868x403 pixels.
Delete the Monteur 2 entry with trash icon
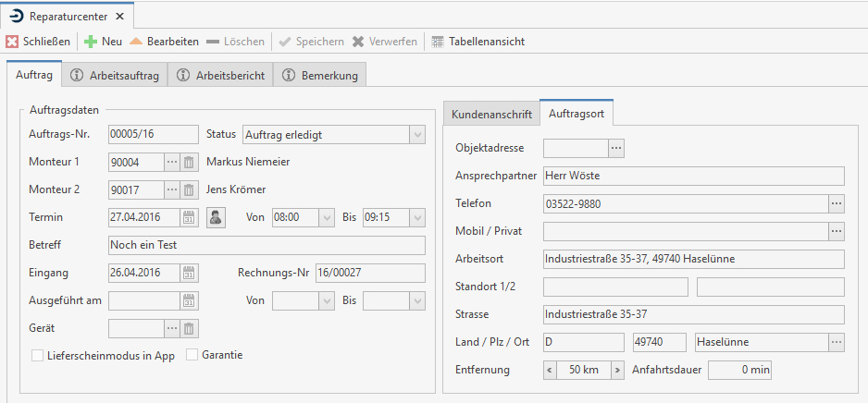click(x=189, y=190)
